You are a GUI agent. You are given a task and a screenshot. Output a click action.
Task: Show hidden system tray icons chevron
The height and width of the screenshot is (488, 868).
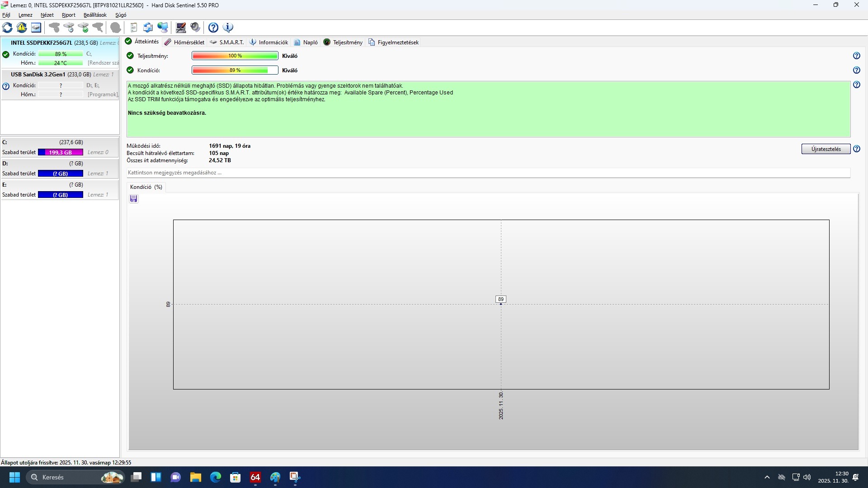point(767,477)
